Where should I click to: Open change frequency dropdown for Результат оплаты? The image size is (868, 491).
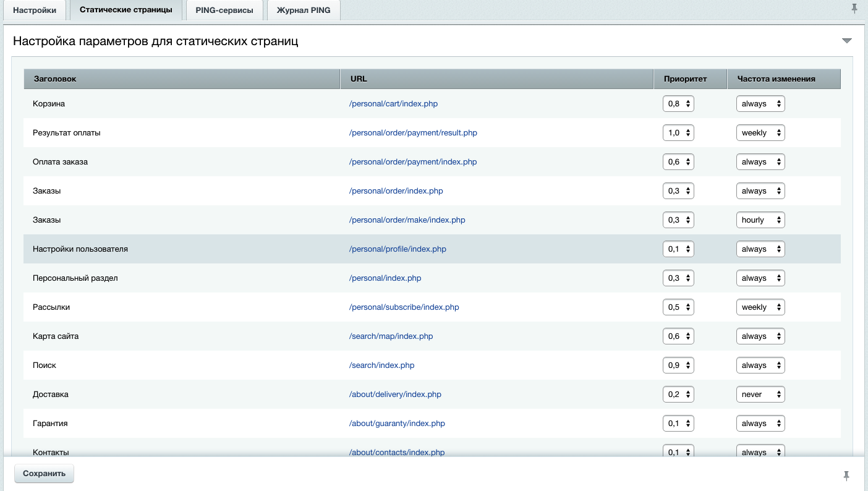pyautogui.click(x=760, y=133)
